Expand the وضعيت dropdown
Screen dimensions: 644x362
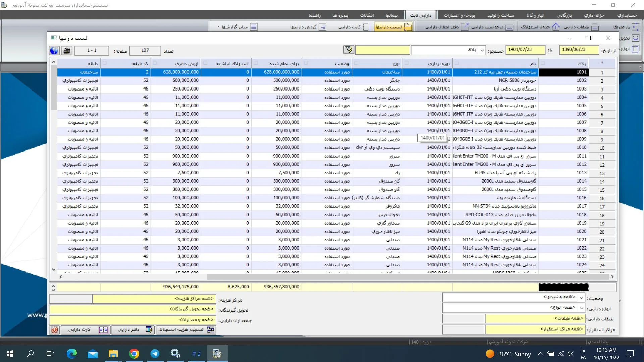pyautogui.click(x=581, y=297)
